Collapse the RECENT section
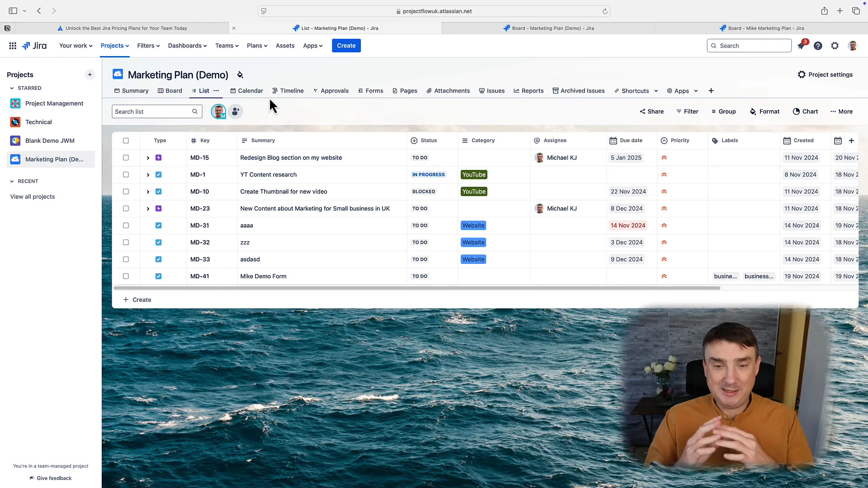This screenshot has width=868, height=488. pyautogui.click(x=12, y=181)
